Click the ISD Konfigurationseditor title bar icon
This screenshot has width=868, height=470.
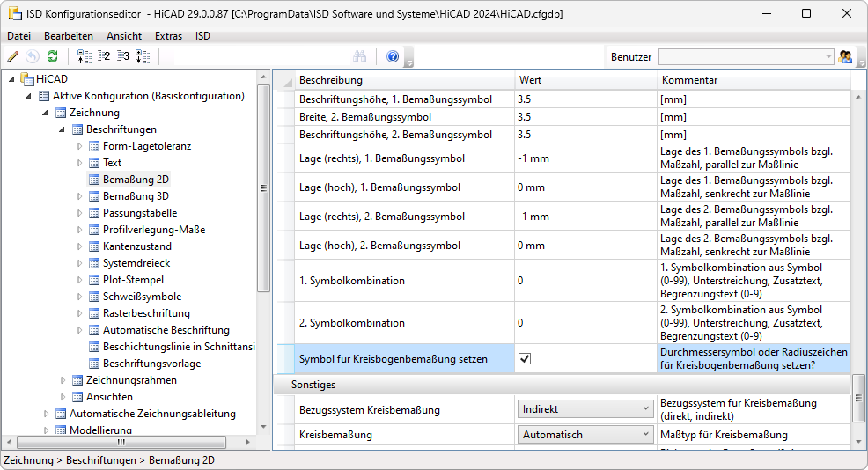click(15, 13)
